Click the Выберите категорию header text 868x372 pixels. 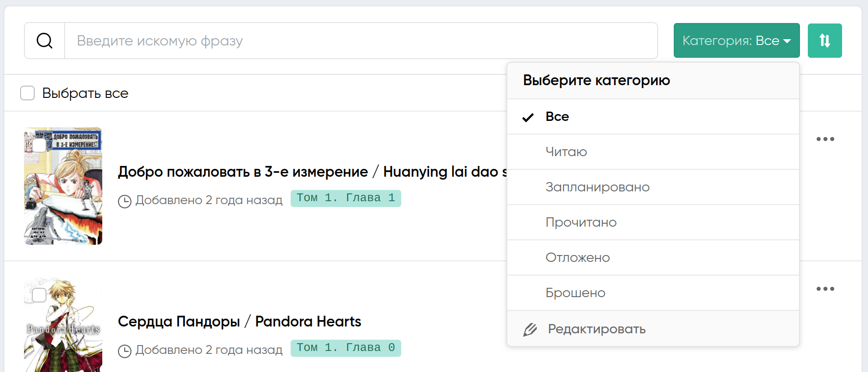click(596, 80)
